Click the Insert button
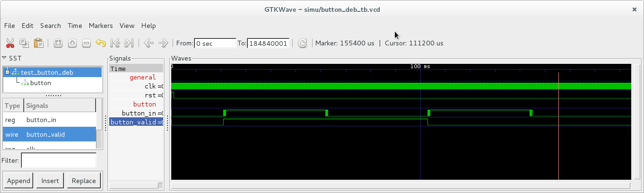Screen dimensions: 644x193 point(50,181)
